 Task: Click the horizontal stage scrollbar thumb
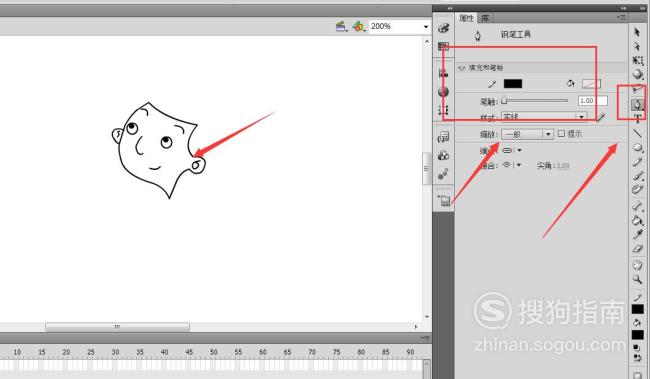pos(117,327)
